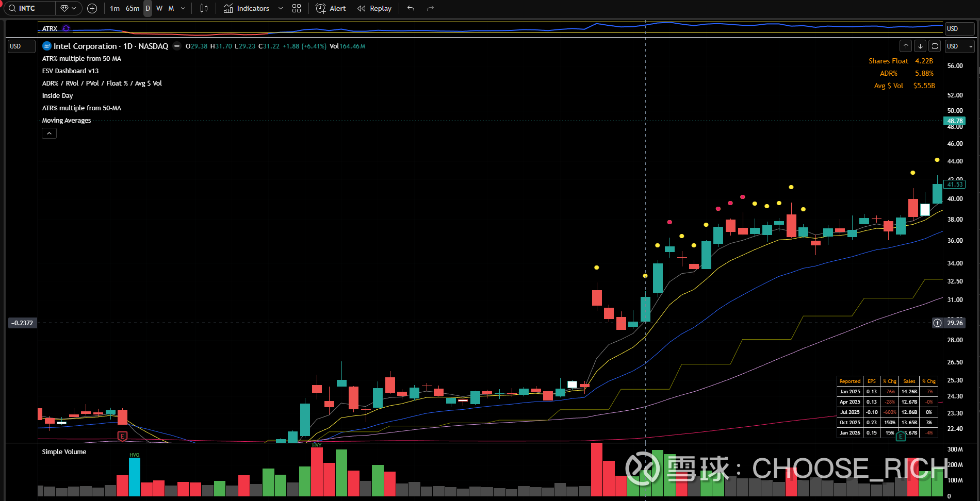This screenshot has height=501, width=980.
Task: Click the undo arrow
Action: click(411, 8)
